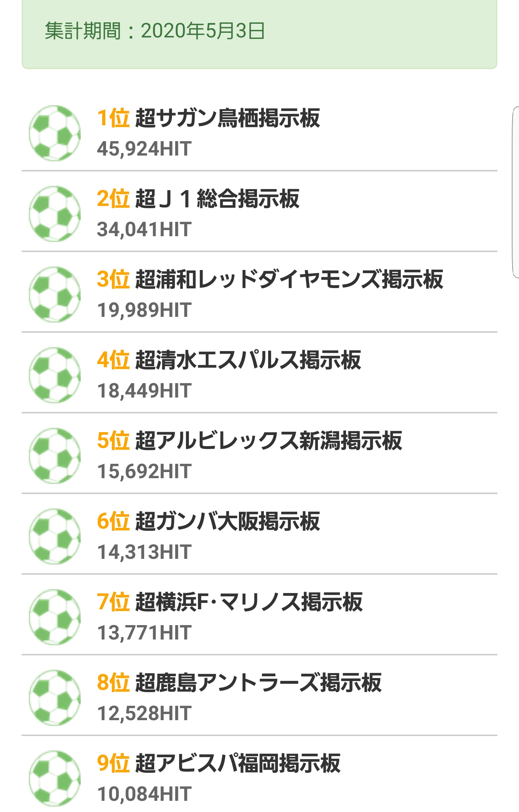Tap soccer ball icon beside 8位 ranking
This screenshot has width=519, height=812.
55,698
